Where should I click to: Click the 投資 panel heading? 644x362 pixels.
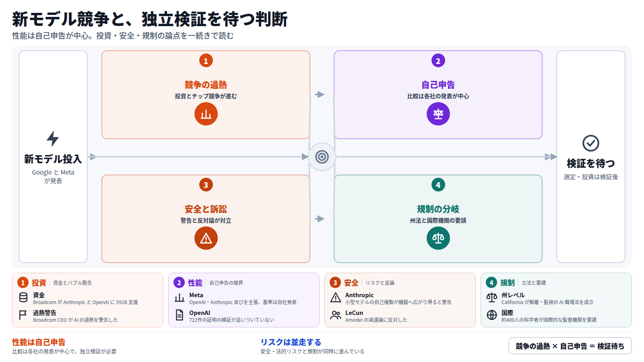pos(39,283)
